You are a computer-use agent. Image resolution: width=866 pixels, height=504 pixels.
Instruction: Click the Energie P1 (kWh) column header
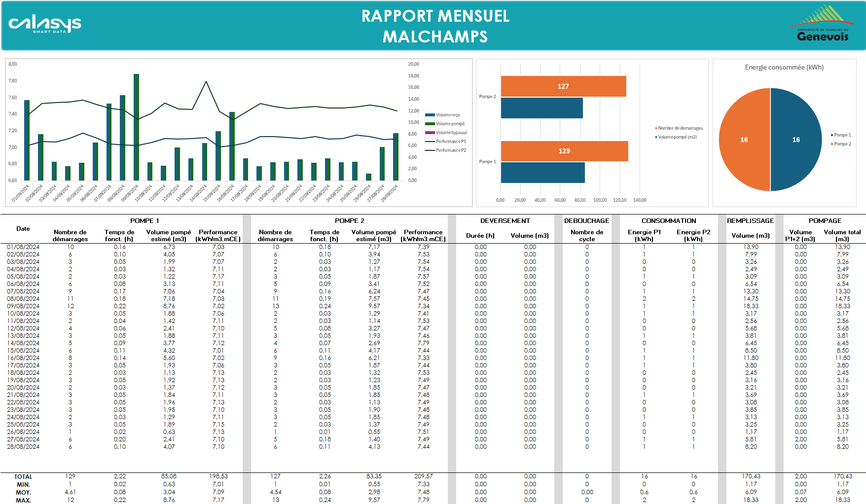pyautogui.click(x=644, y=235)
